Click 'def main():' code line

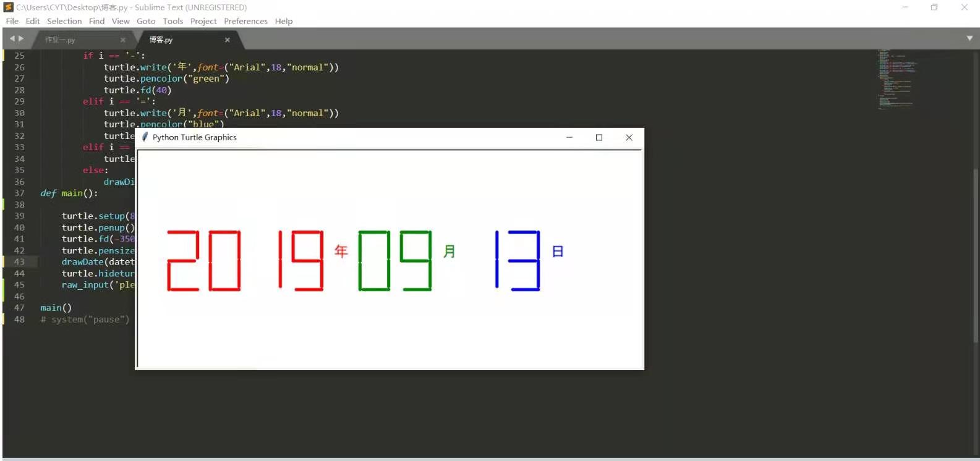[69, 193]
